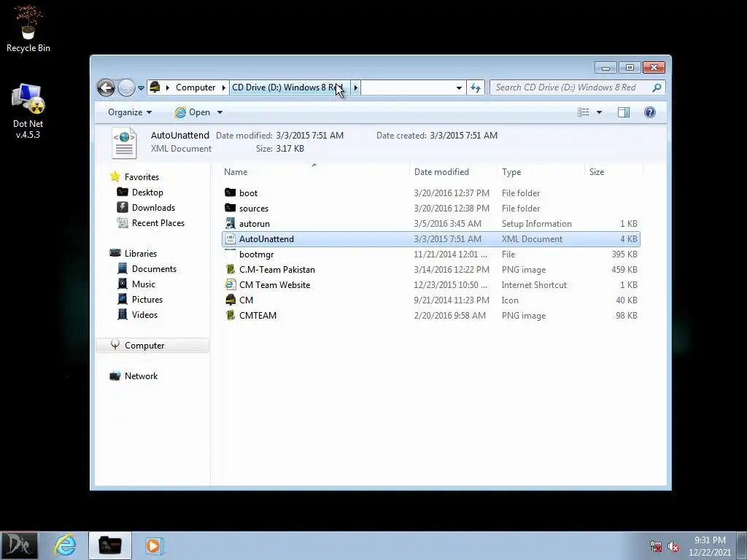Select Computer in the address bar
Viewport: 747px width, 560px height.
pos(196,87)
